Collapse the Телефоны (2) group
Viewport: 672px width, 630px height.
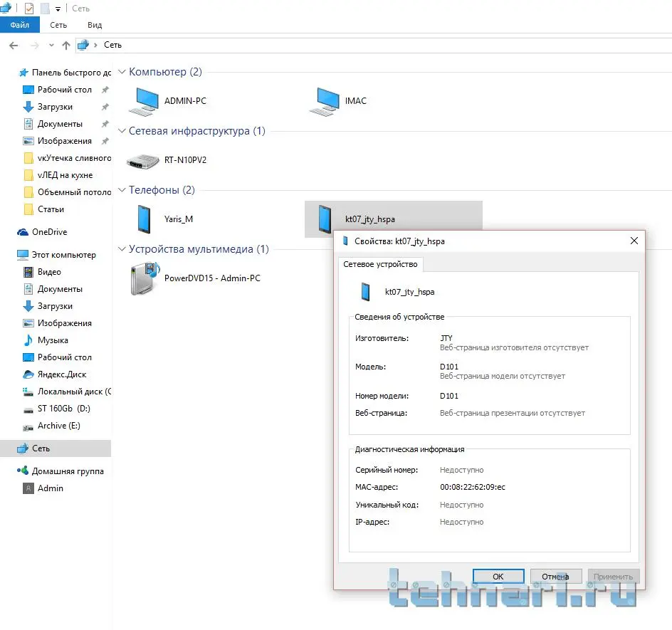click(122, 190)
